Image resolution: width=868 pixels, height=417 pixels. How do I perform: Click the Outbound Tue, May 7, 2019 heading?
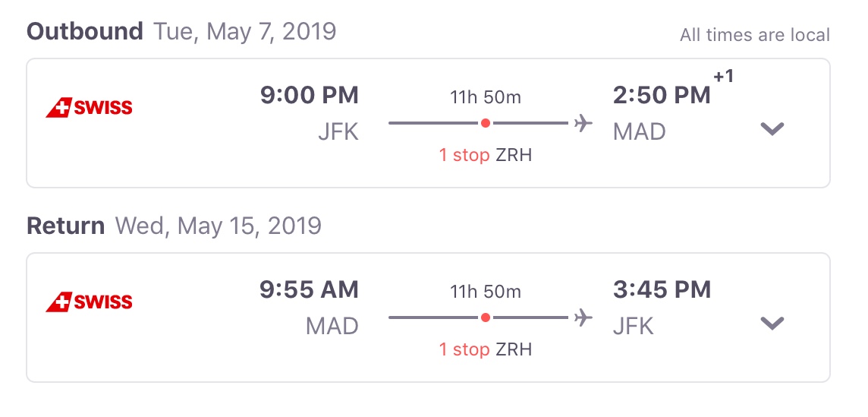tap(181, 32)
